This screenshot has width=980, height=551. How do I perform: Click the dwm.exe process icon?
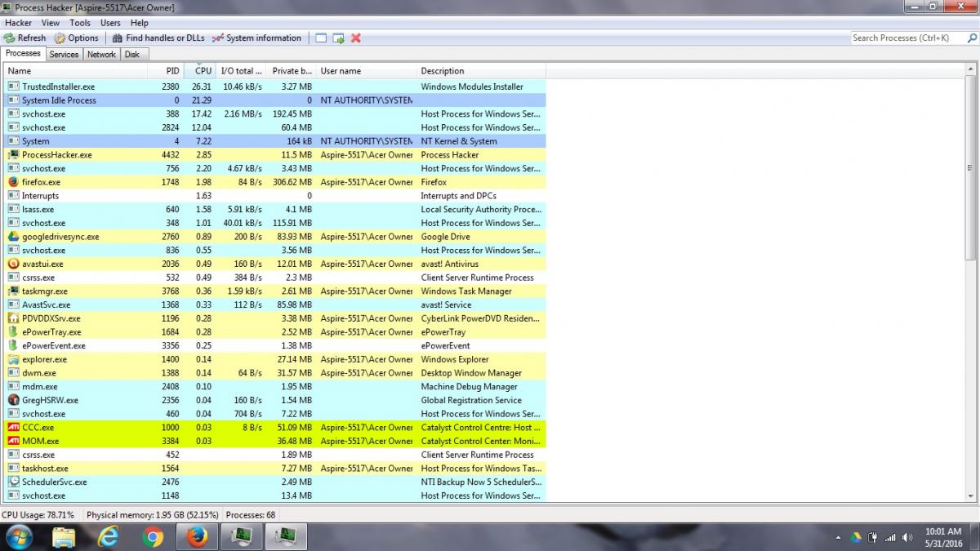click(x=14, y=373)
